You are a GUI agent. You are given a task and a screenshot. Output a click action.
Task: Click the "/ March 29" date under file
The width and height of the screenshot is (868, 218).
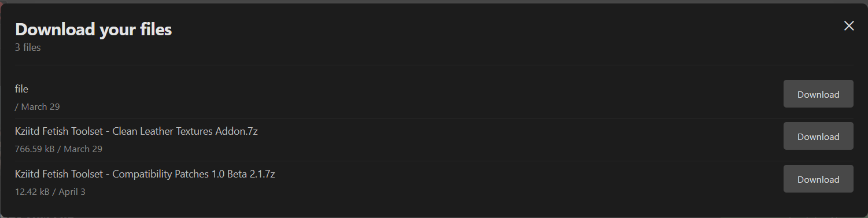(x=38, y=107)
